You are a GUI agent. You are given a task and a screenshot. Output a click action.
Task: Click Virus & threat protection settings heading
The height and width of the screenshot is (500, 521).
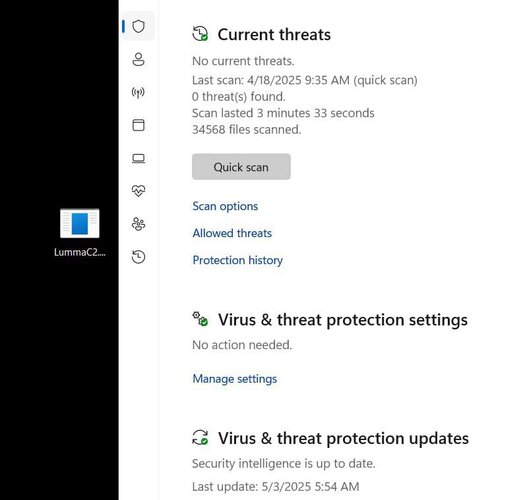(x=343, y=320)
